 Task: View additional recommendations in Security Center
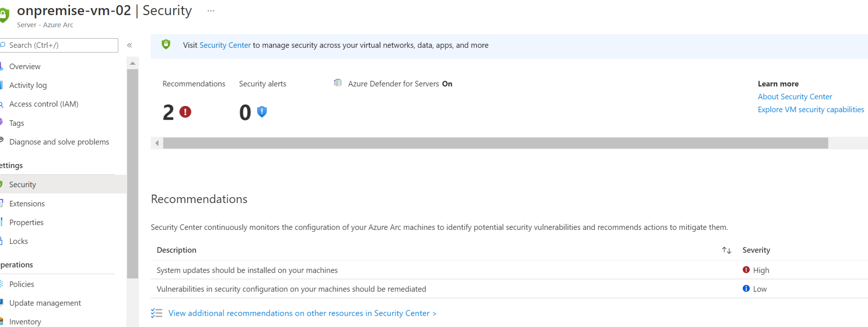point(302,313)
